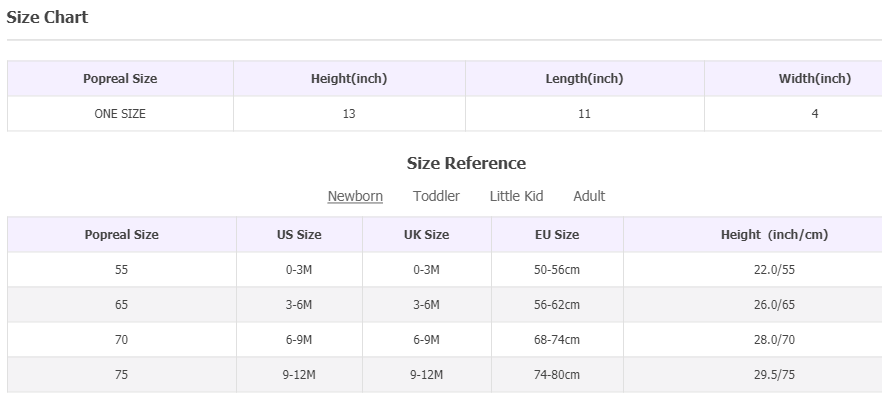Select the Popreal size 55 row cell
Image resolution: width=882 pixels, height=412 pixels.
point(122,270)
